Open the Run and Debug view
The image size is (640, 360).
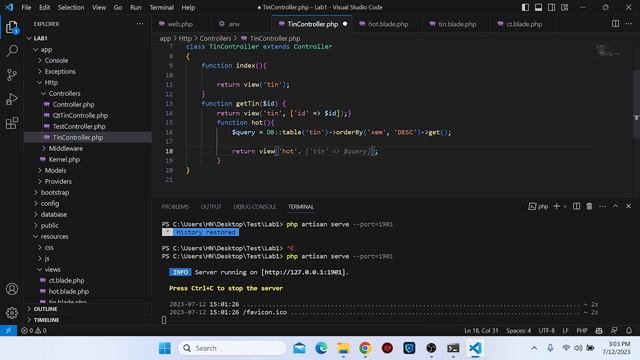pyautogui.click(x=12, y=99)
